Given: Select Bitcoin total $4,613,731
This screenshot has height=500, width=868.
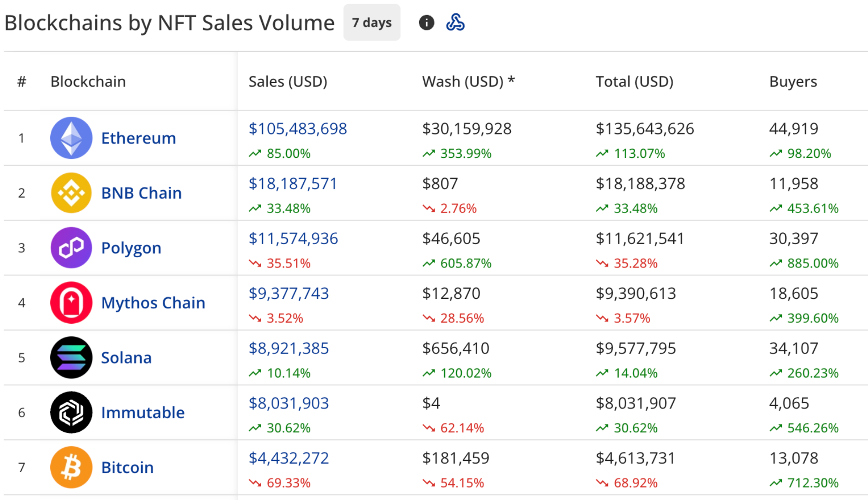Looking at the screenshot, I should pyautogui.click(x=635, y=458).
